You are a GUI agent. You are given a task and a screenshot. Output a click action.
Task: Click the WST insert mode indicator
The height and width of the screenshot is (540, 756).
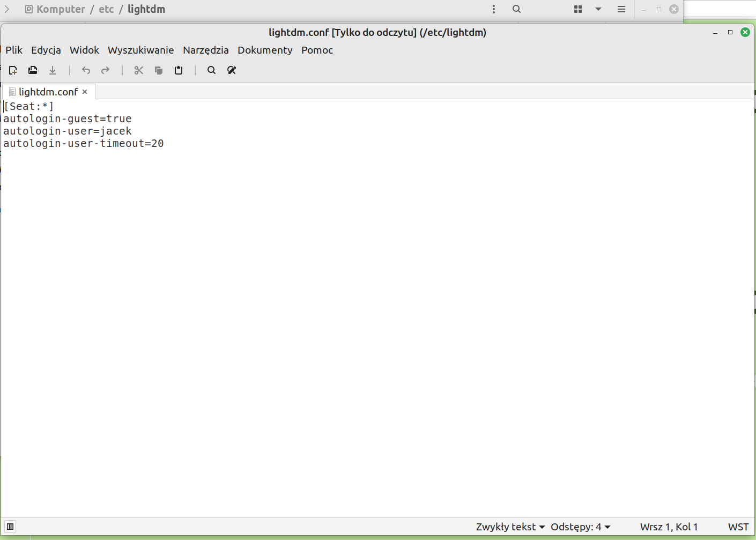738,527
